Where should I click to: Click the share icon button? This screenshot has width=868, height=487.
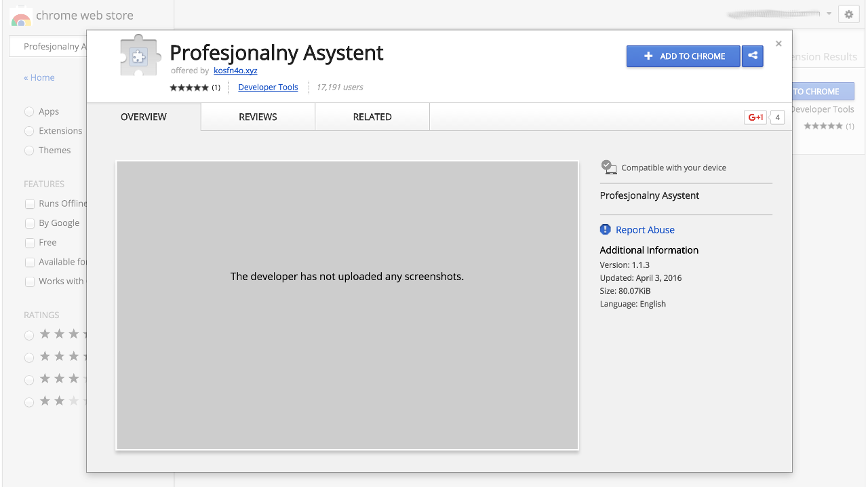(x=753, y=56)
